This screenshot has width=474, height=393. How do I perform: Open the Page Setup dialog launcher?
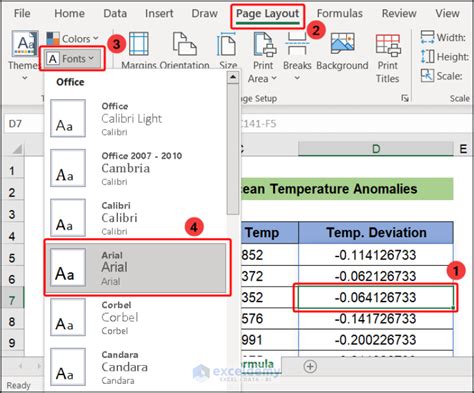[405, 98]
